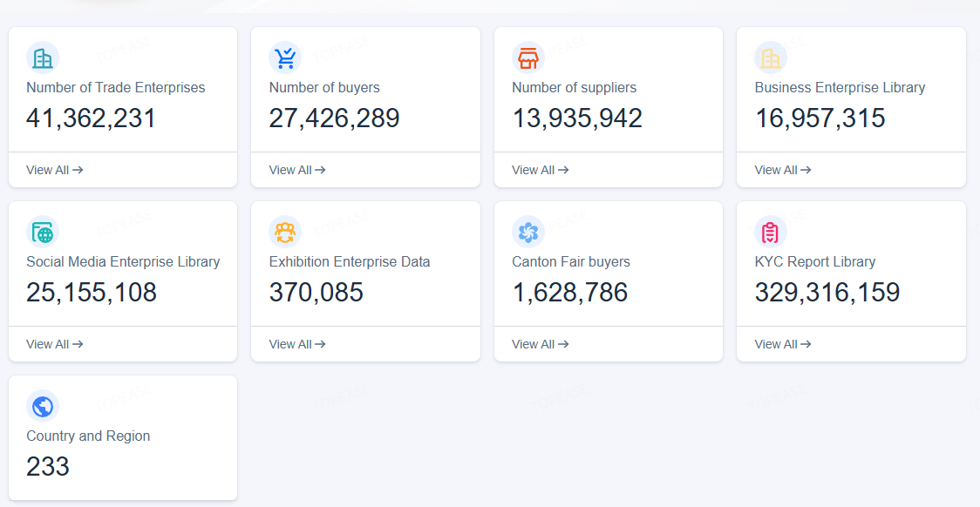This screenshot has width=980, height=507.
Task: Select the Number of suppliers label
Action: coord(575,87)
